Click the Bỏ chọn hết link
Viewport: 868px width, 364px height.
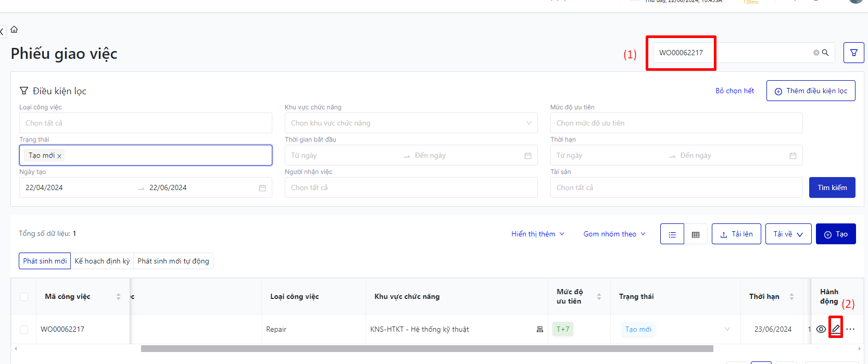pyautogui.click(x=734, y=91)
